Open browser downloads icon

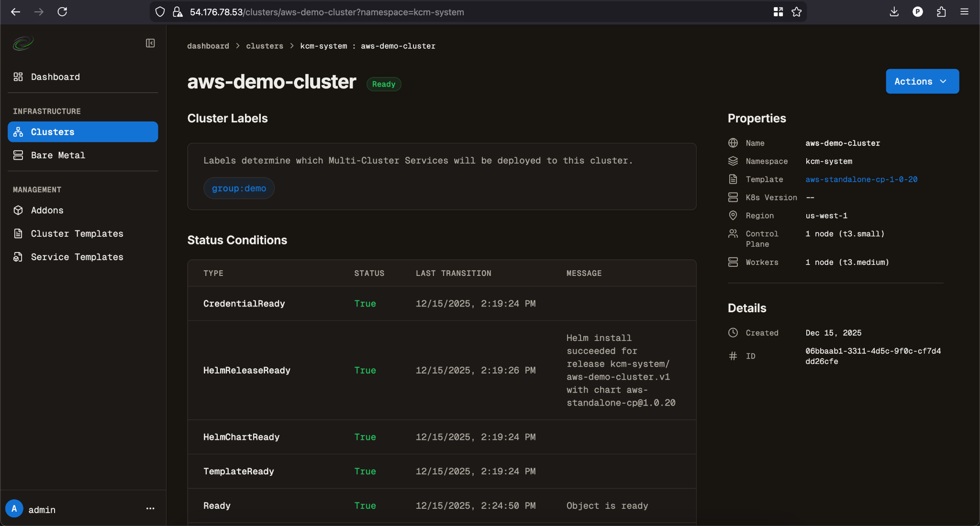pyautogui.click(x=894, y=12)
